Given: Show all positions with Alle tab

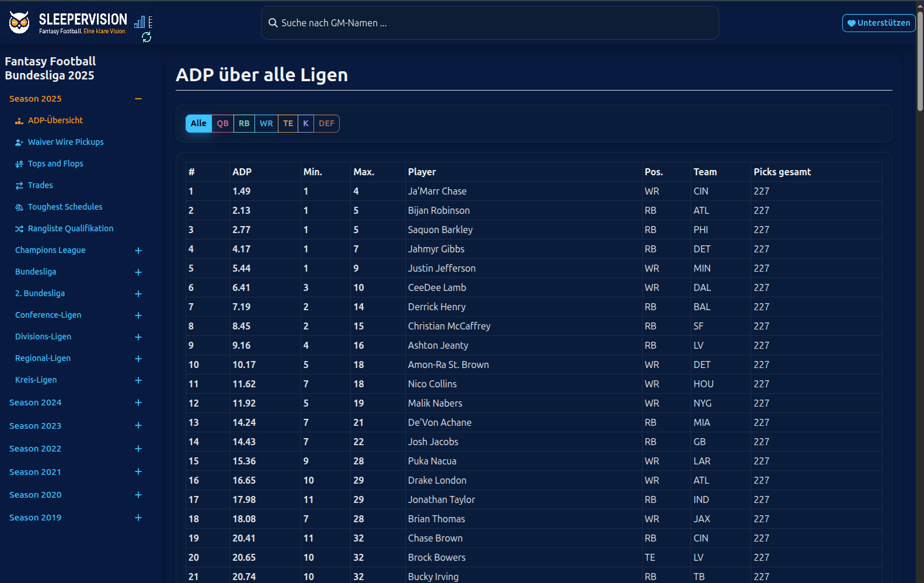Looking at the screenshot, I should coord(198,123).
